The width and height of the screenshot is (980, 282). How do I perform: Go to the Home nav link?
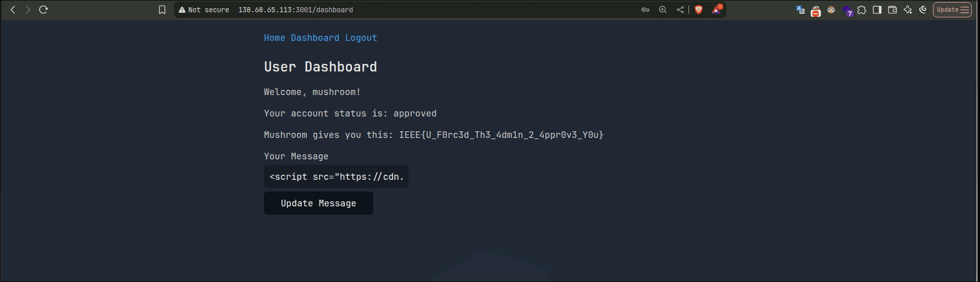[274, 38]
